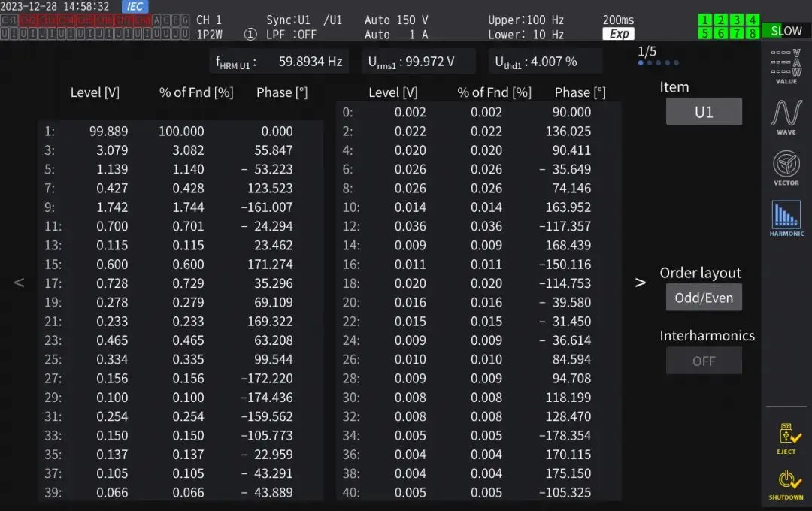Image resolution: width=812 pixels, height=511 pixels.
Task: Go to next page with right chevron
Action: pos(641,283)
